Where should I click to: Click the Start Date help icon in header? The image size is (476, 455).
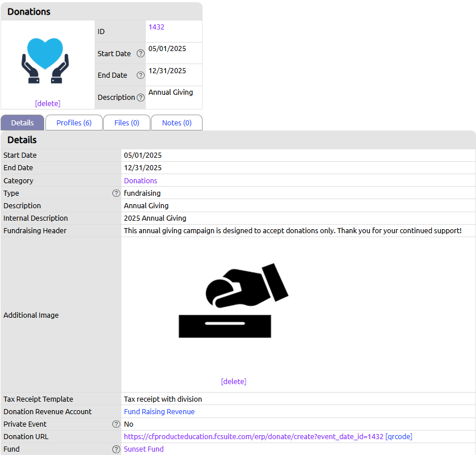pyautogui.click(x=140, y=53)
